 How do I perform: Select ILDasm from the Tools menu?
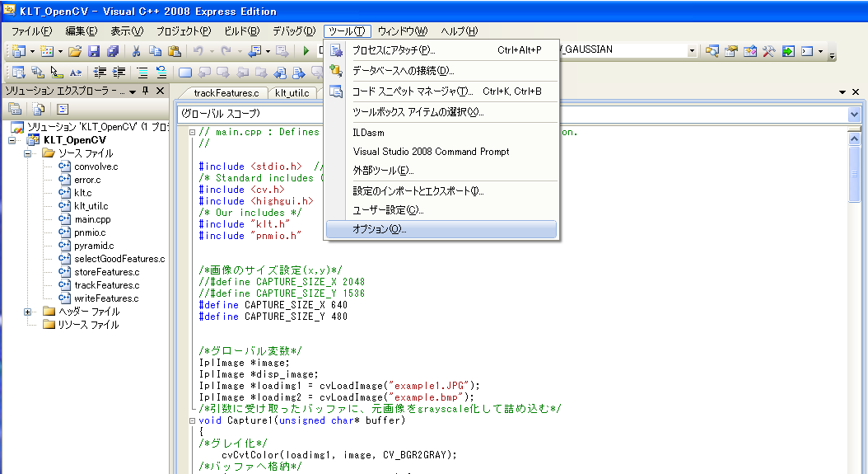click(x=441, y=133)
